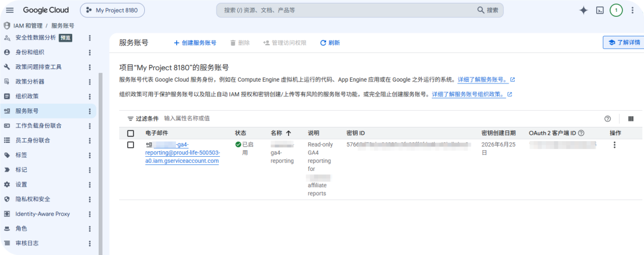Activate the Cloud Shell terminal icon
This screenshot has height=255, width=644.
click(x=600, y=11)
